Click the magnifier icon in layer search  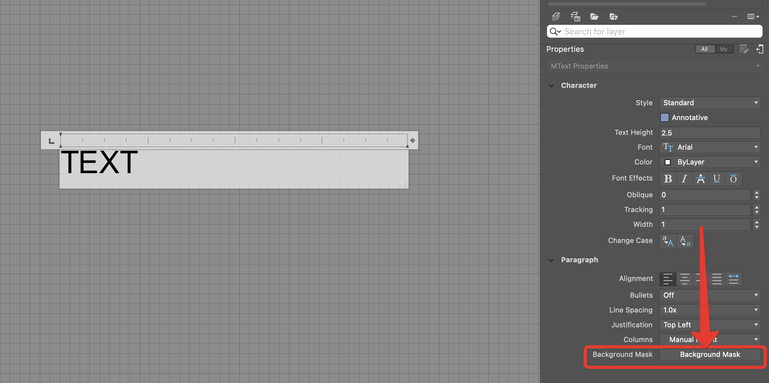pos(555,31)
